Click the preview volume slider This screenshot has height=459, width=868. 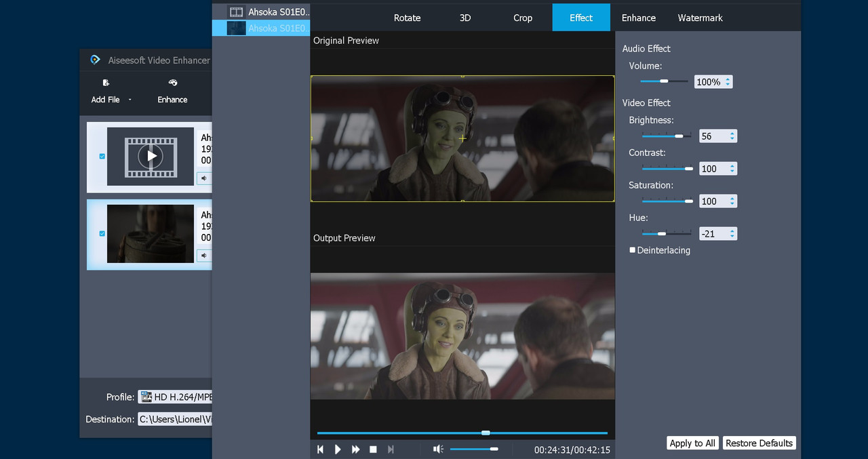[x=474, y=449]
